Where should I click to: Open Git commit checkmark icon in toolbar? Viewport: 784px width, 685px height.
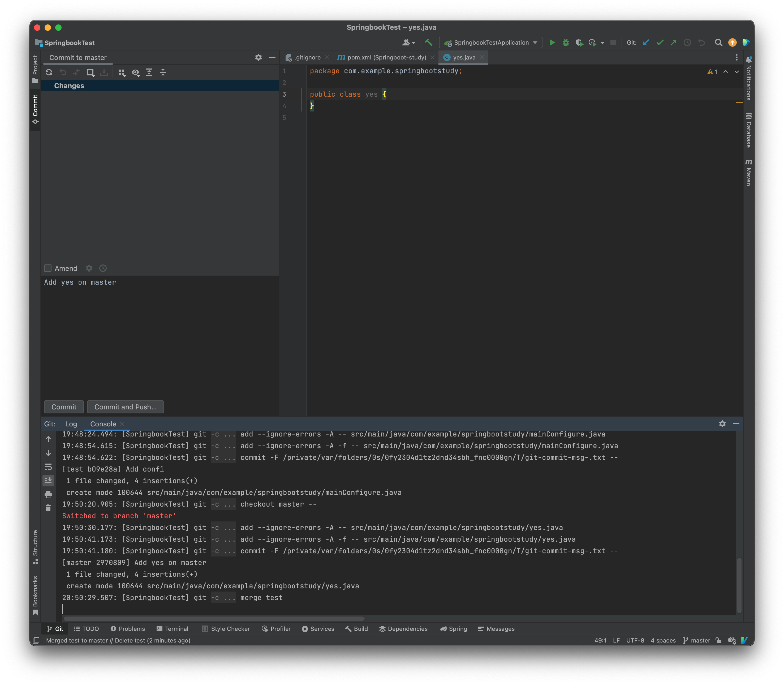(x=660, y=43)
